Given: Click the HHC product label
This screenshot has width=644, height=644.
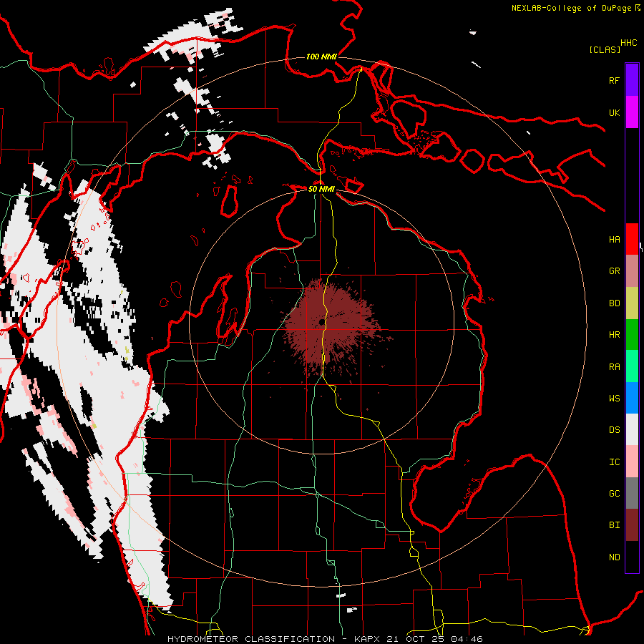Looking at the screenshot, I should [629, 43].
